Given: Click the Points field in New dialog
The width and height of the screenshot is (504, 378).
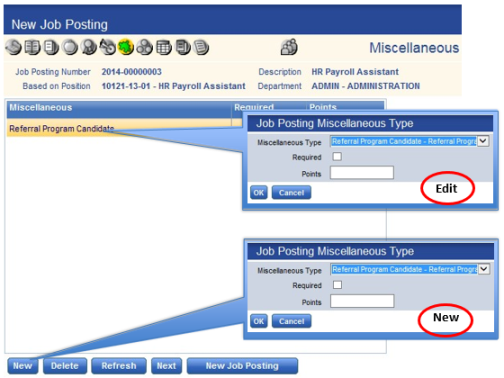Looking at the screenshot, I should click(362, 301).
